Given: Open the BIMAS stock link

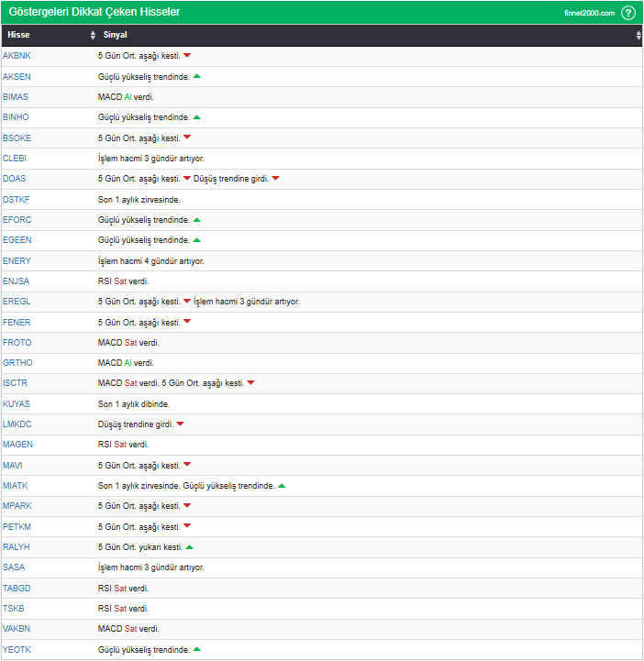Looking at the screenshot, I should 16,96.
